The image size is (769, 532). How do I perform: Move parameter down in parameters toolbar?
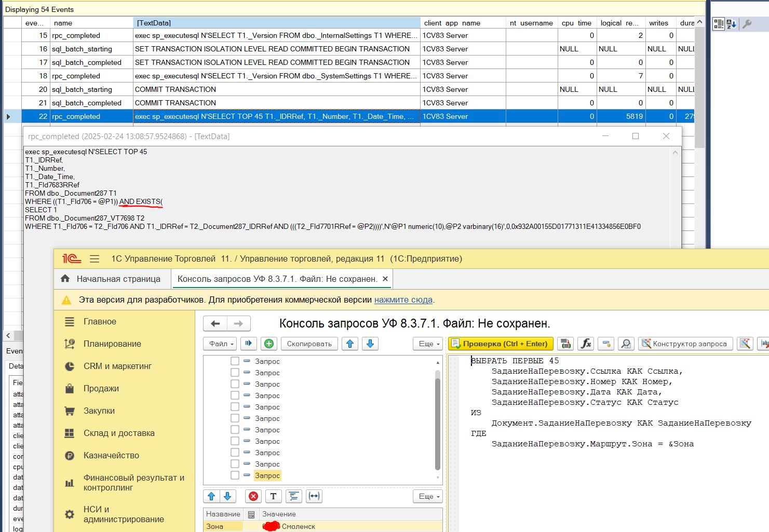pos(227,496)
